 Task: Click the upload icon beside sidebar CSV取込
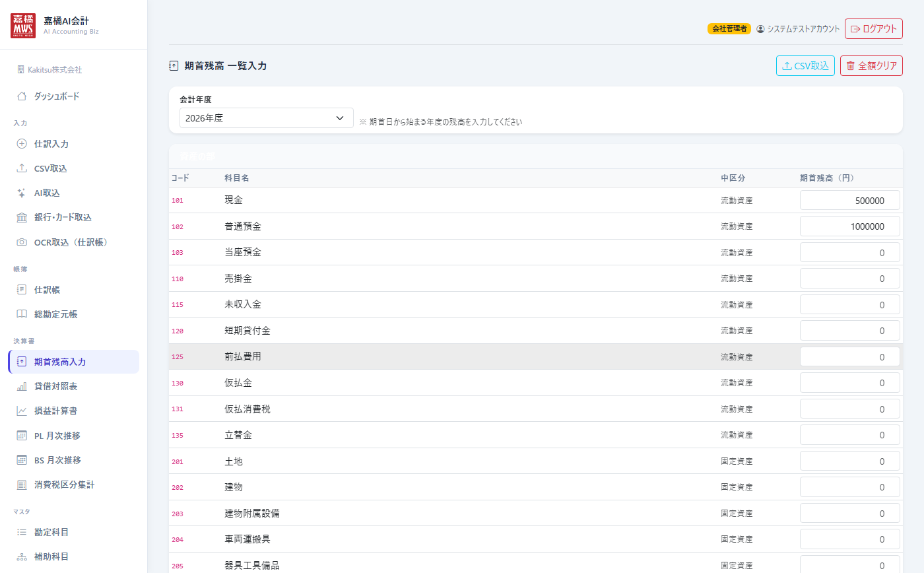[22, 168]
